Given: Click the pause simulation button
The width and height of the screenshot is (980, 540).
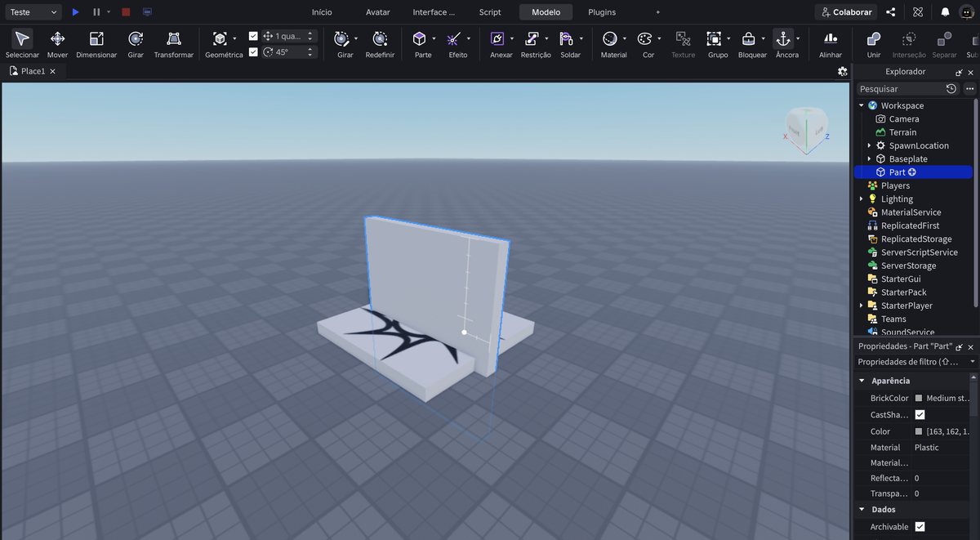Looking at the screenshot, I should pyautogui.click(x=96, y=12).
